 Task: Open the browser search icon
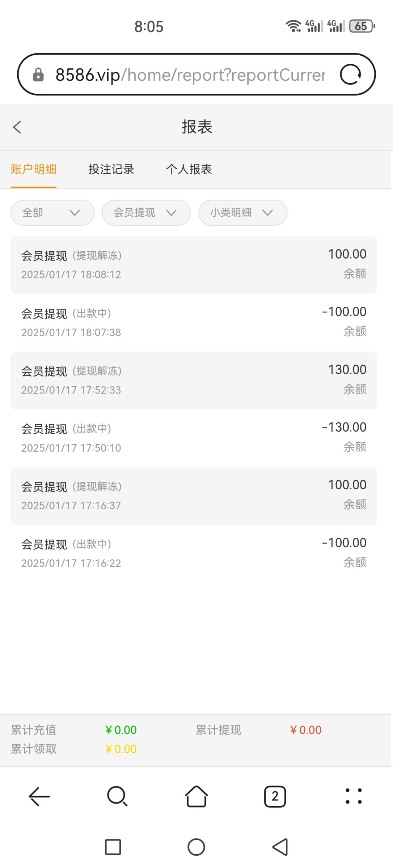(117, 796)
